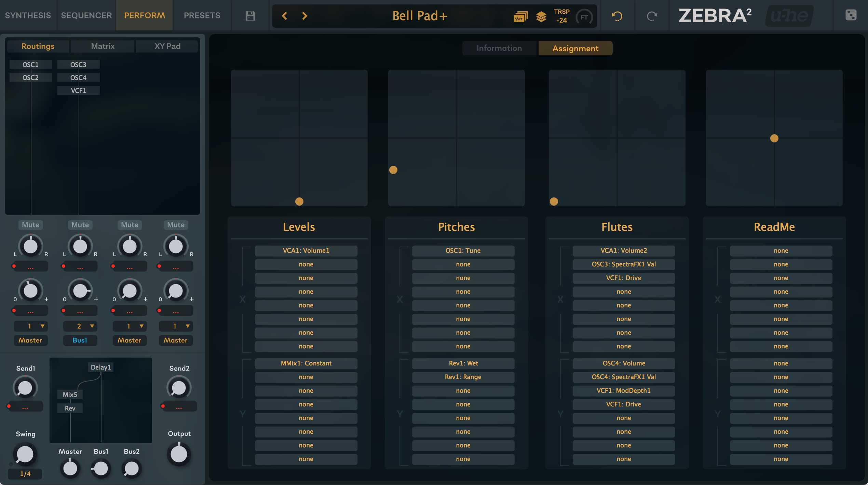Open the VCF1: ModDepth1 assignment slot
Image resolution: width=868 pixels, height=485 pixels.
[x=624, y=391]
